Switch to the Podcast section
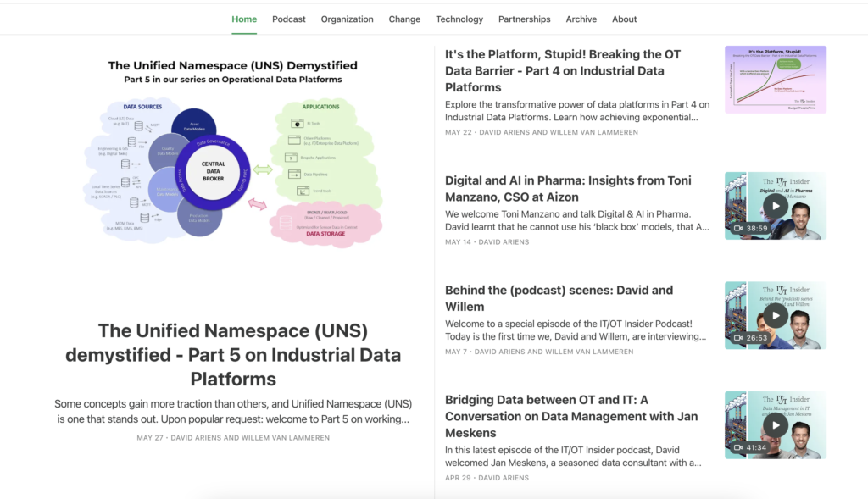 click(288, 19)
